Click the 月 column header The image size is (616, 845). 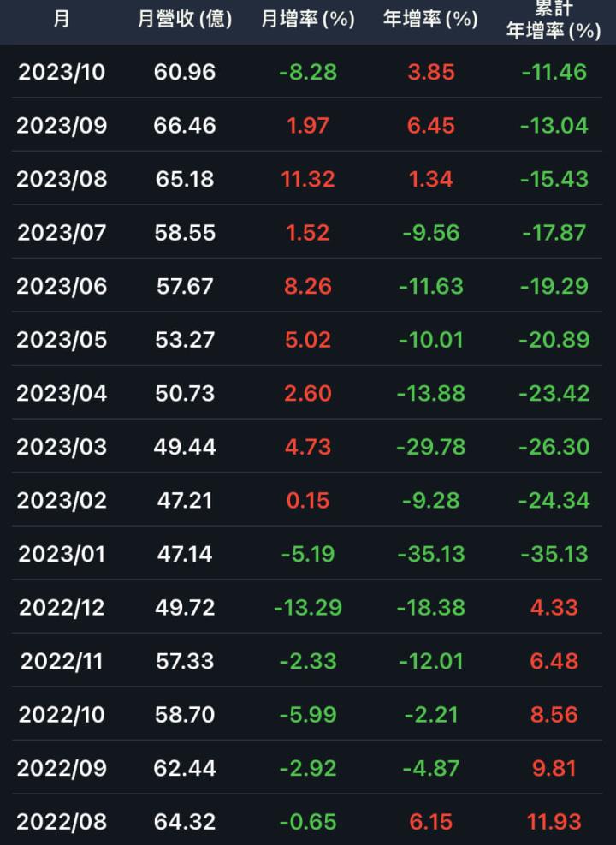pos(62,19)
